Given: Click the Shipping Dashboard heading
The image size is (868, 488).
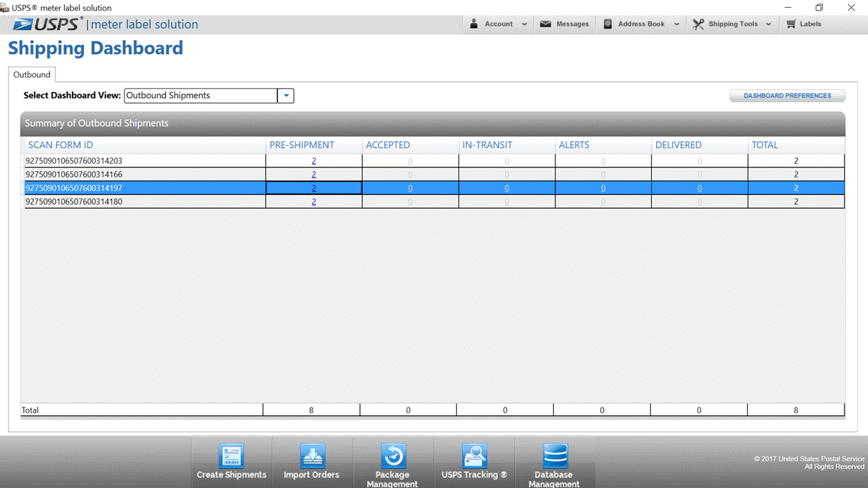Looking at the screenshot, I should (96, 48).
